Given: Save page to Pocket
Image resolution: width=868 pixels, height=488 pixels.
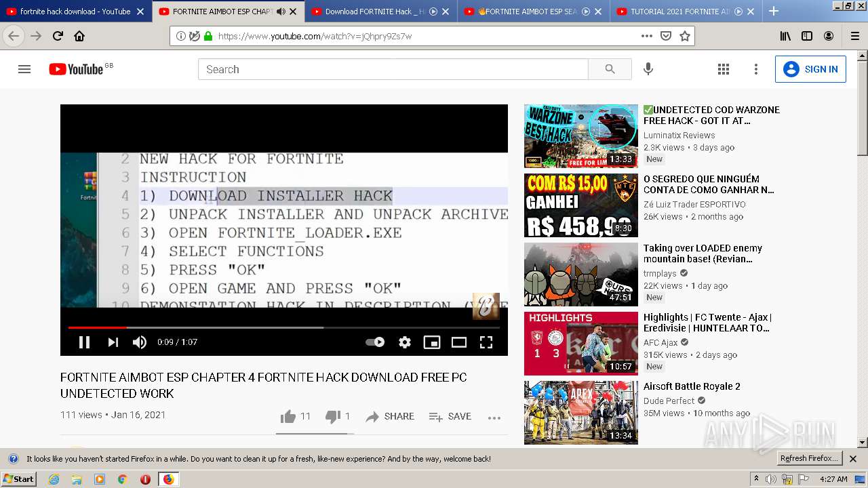Looking at the screenshot, I should pos(666,36).
